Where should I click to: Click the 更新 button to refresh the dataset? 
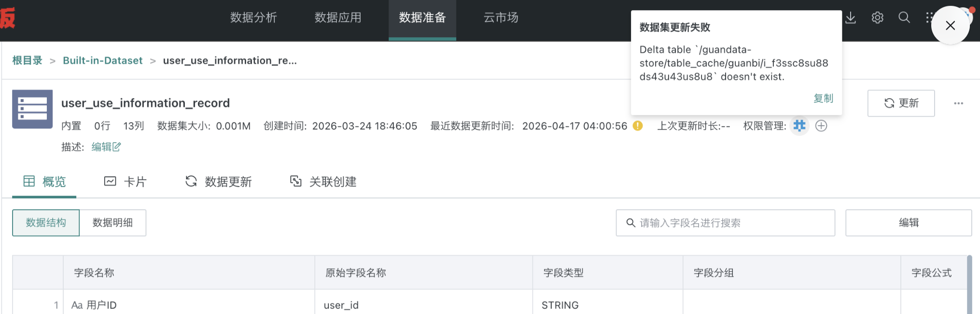click(901, 103)
